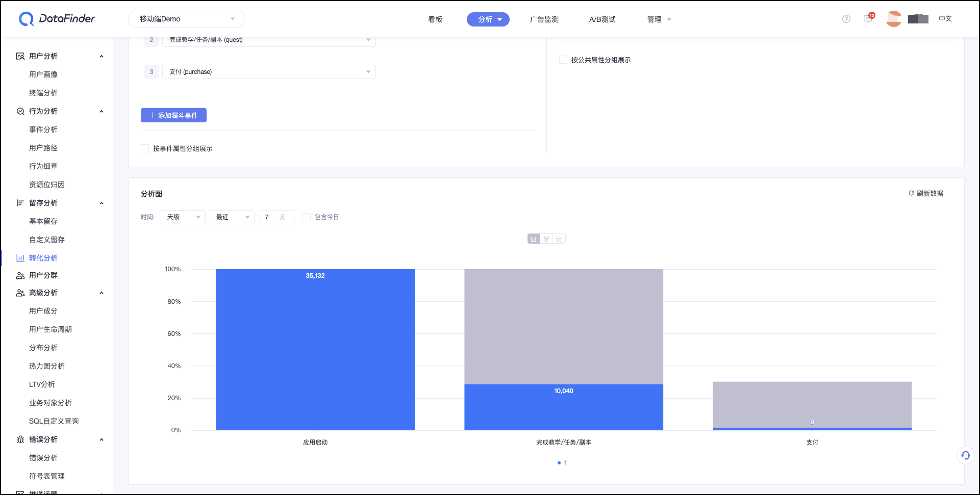980x495 pixels.
Task: Click the 转化分析 bar chart icon
Action: point(20,258)
